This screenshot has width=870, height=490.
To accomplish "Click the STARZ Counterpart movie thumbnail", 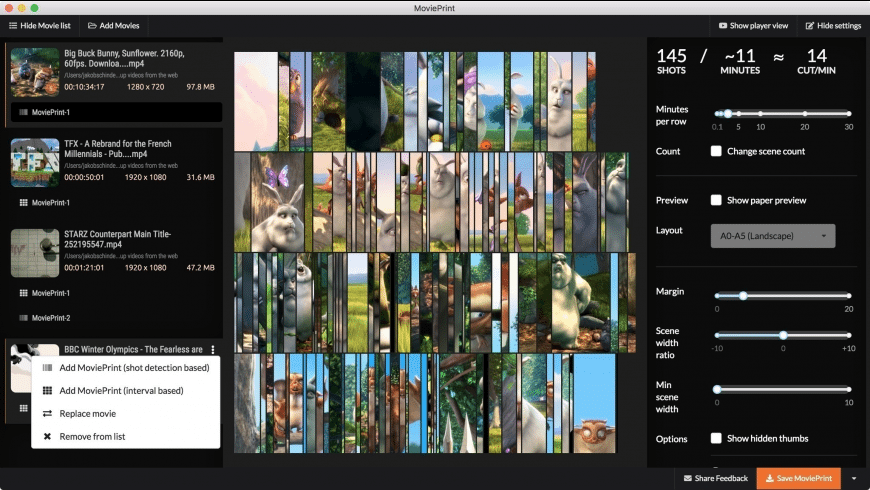I will [35, 253].
